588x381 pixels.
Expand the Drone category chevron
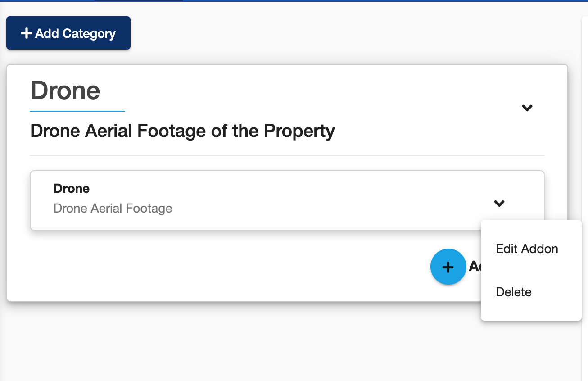pos(527,108)
